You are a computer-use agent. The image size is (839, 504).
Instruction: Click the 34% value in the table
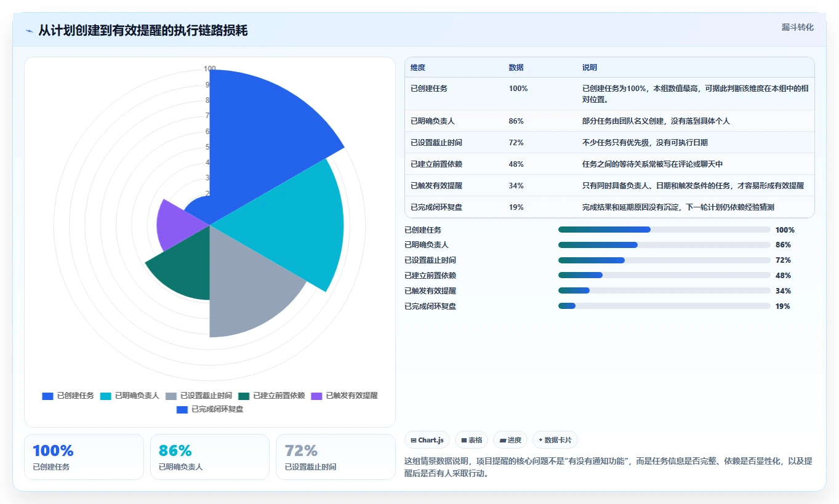[516, 186]
